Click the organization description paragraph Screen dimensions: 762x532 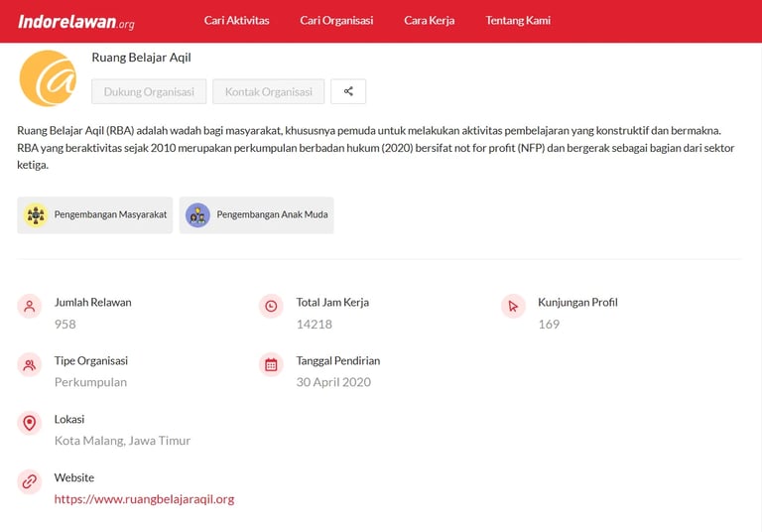(376, 147)
